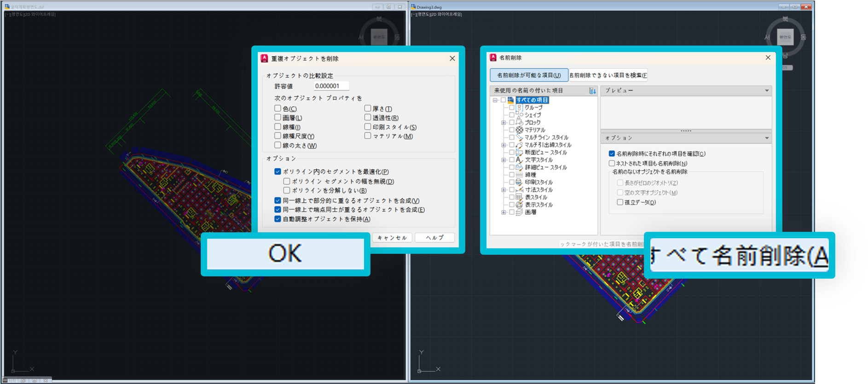
Task: Tick the 透過性(R) checkbox
Action: click(x=367, y=118)
